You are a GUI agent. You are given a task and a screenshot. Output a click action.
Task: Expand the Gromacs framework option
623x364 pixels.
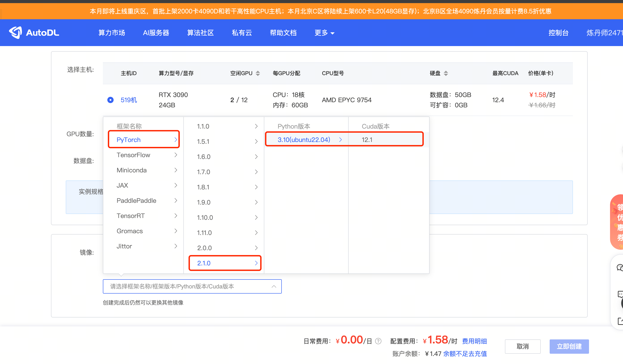(x=144, y=231)
